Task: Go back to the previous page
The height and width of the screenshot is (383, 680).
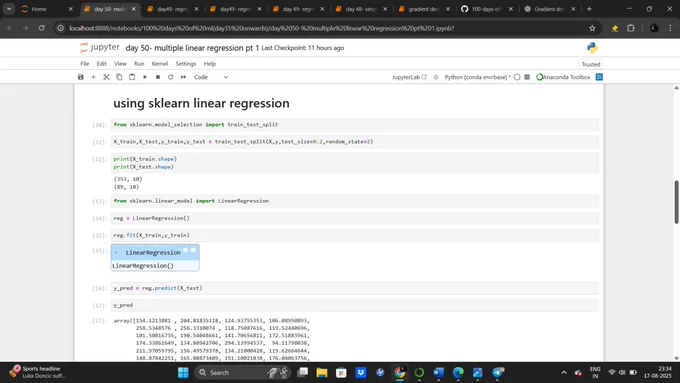Action: tap(10, 28)
